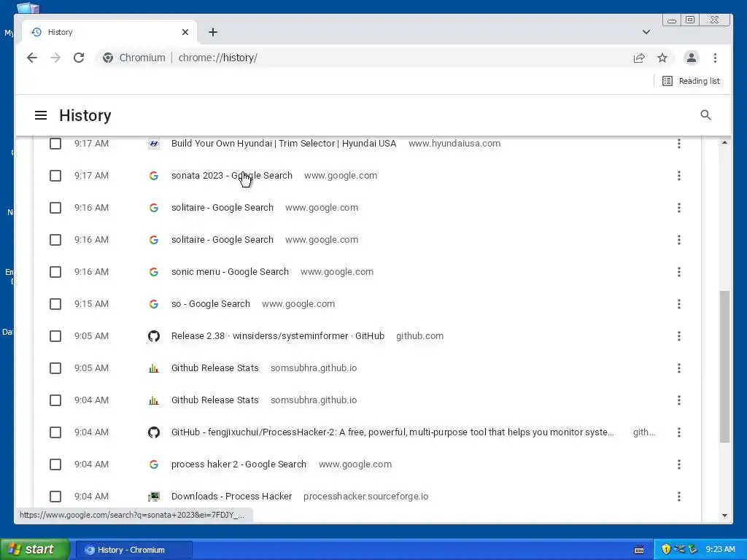Expand the tab search chevron
747x560 pixels.
[646, 32]
